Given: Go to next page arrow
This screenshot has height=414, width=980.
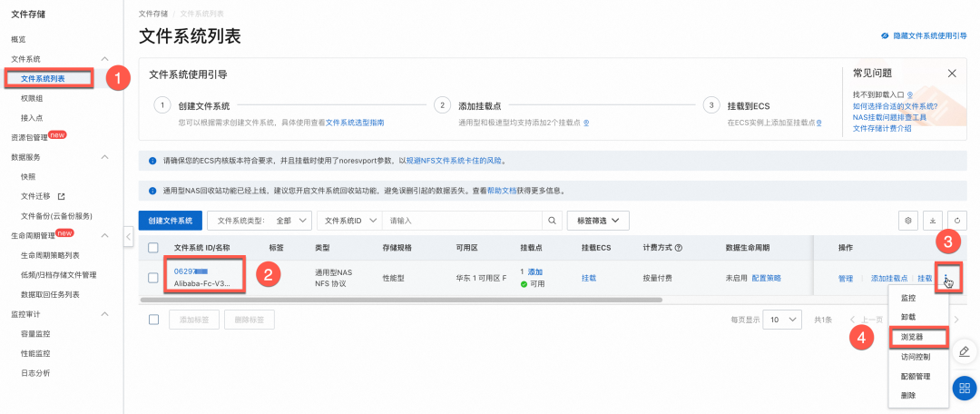Looking at the screenshot, I should click(x=955, y=320).
